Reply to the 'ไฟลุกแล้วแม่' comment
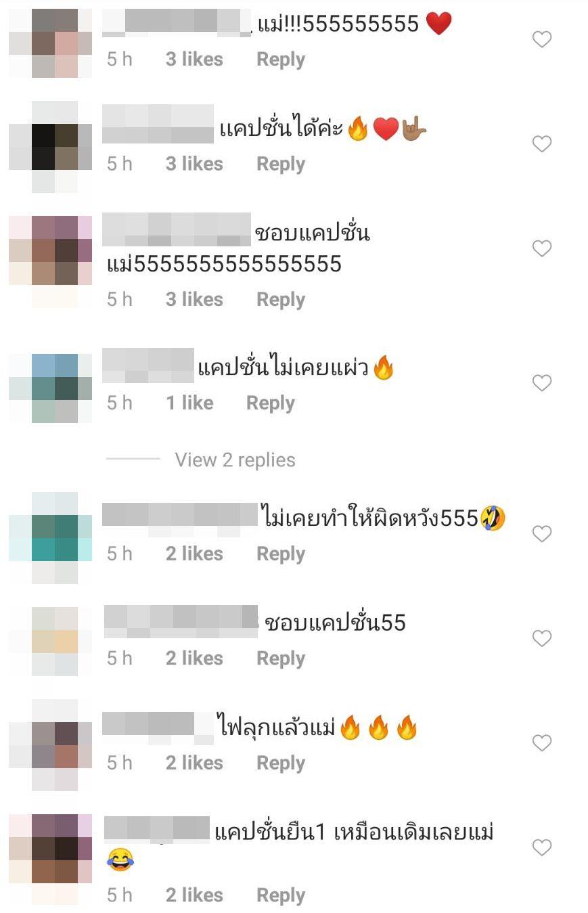Screen dimensions: 588x913 pyautogui.click(x=281, y=763)
